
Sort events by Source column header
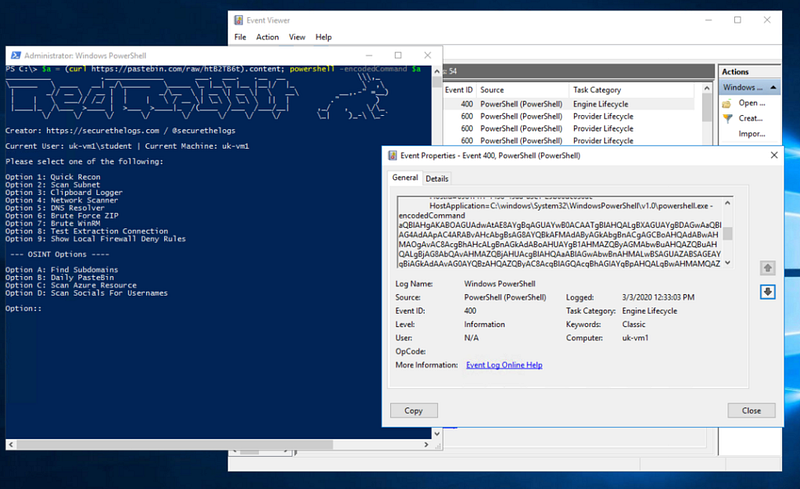tap(522, 90)
